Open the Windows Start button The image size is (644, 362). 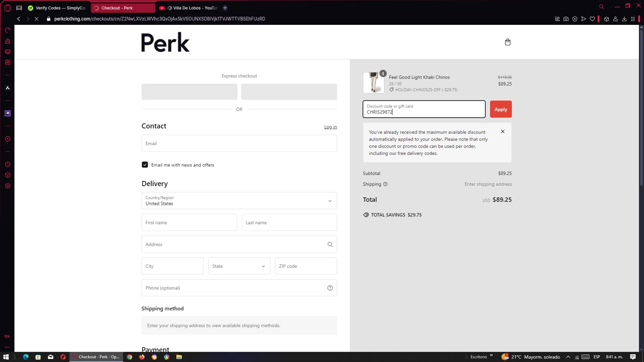coord(6,357)
